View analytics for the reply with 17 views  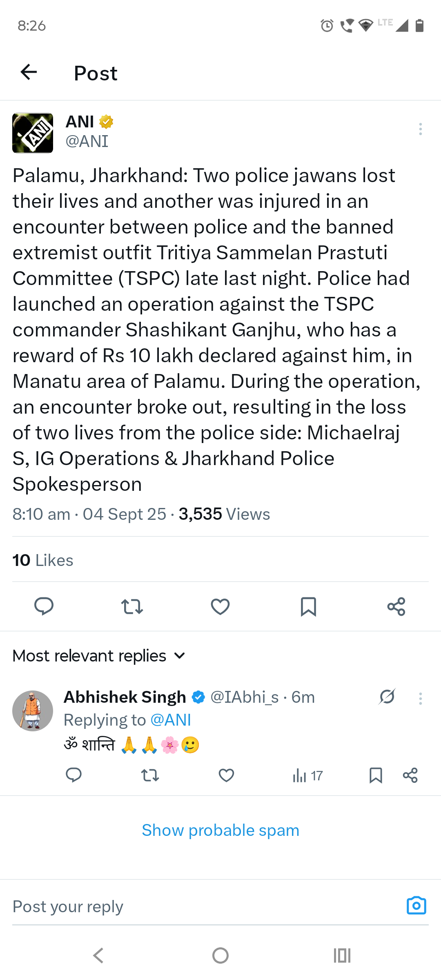[x=307, y=775]
